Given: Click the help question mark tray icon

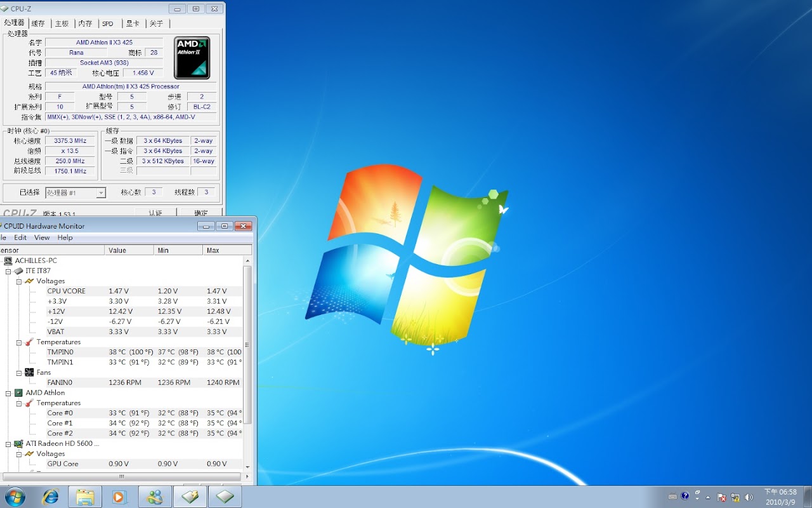Looking at the screenshot, I should pos(685,496).
